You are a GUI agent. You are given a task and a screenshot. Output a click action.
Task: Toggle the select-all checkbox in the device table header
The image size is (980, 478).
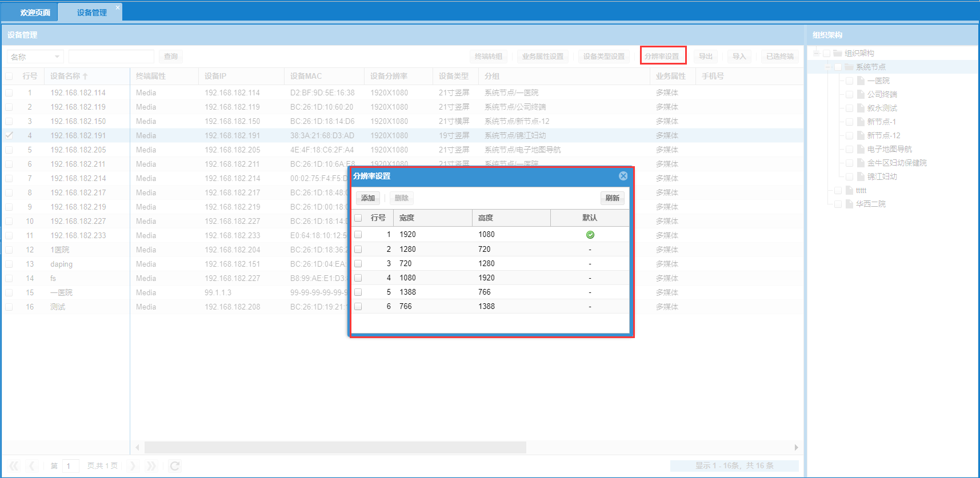click(9, 76)
